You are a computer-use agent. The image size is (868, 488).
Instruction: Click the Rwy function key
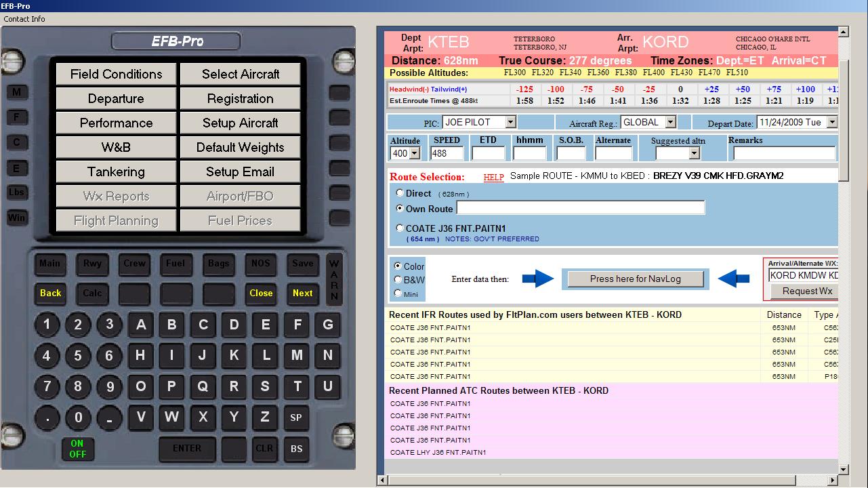(92, 264)
